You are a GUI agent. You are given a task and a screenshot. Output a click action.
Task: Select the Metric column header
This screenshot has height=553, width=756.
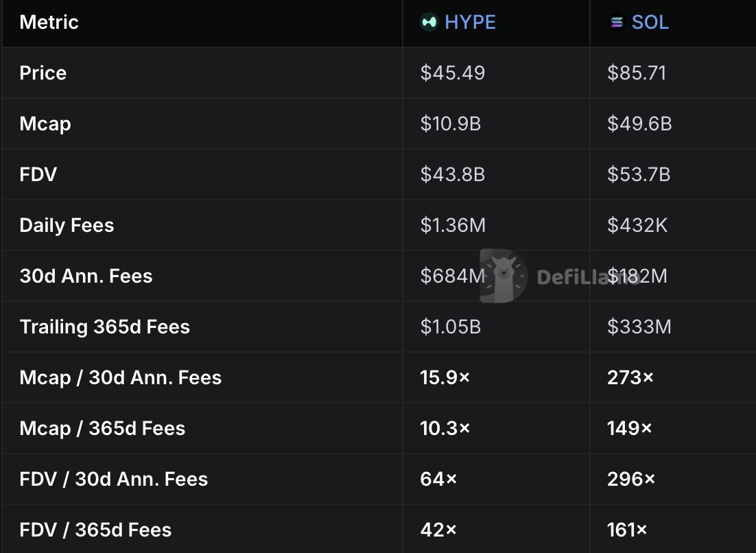pos(49,22)
